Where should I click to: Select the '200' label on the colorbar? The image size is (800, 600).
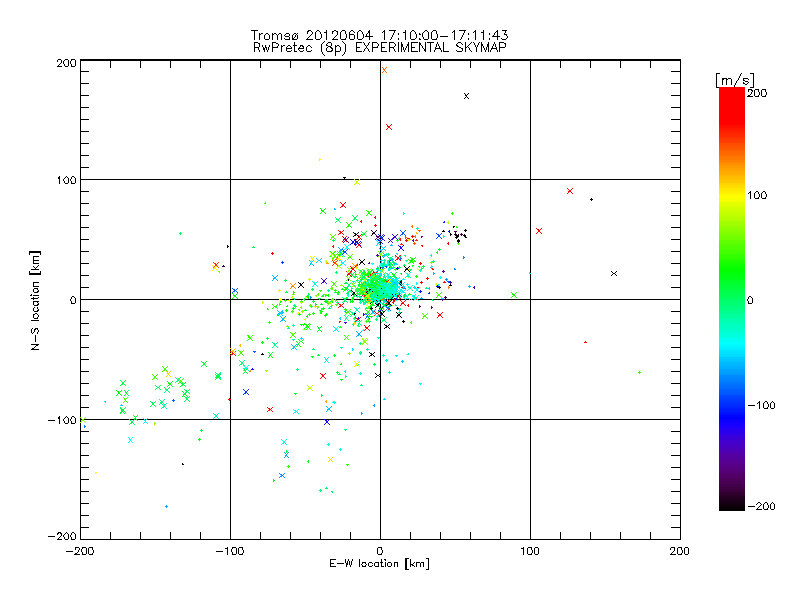(757, 93)
